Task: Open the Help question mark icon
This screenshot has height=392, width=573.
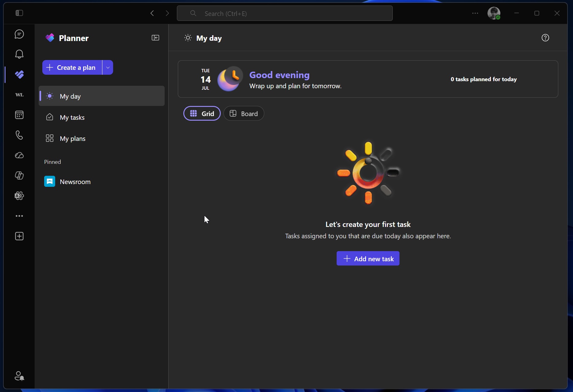Action: click(x=545, y=38)
